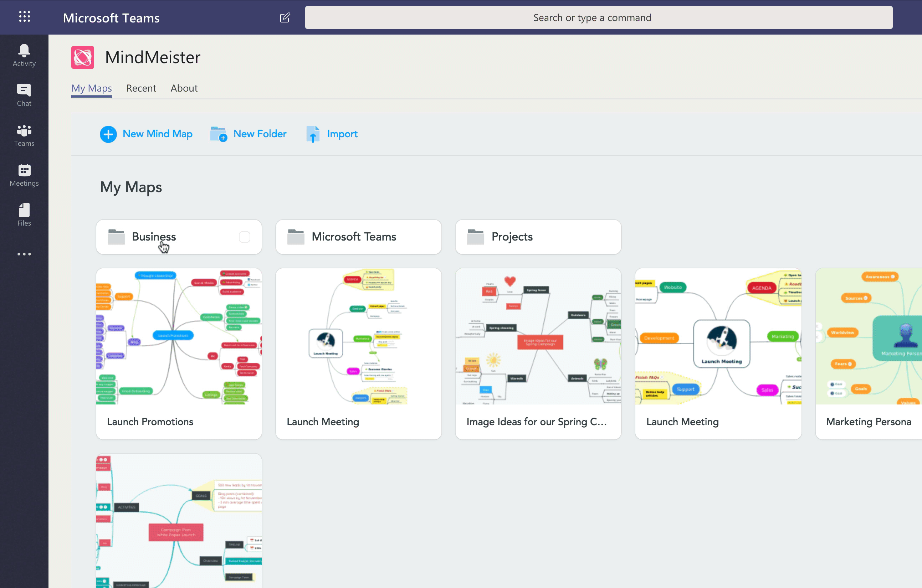Open the About tab

184,88
